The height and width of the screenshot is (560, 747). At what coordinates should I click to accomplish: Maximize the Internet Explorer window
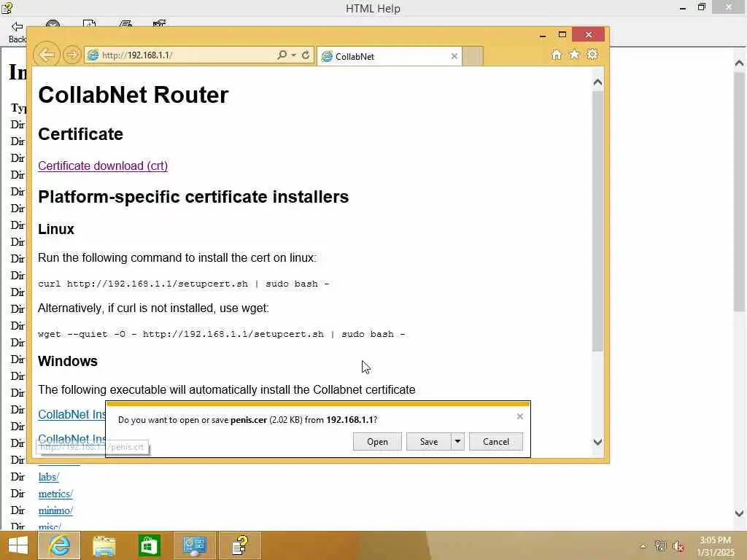coord(562,35)
